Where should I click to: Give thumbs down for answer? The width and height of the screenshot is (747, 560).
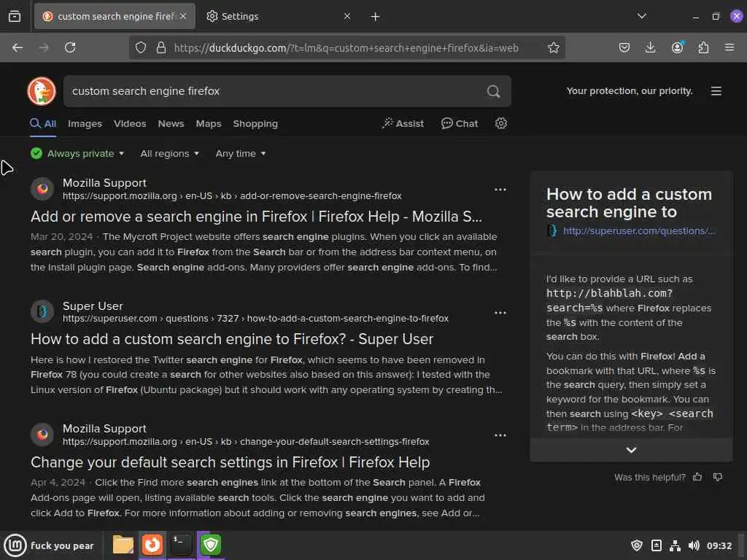click(x=718, y=477)
